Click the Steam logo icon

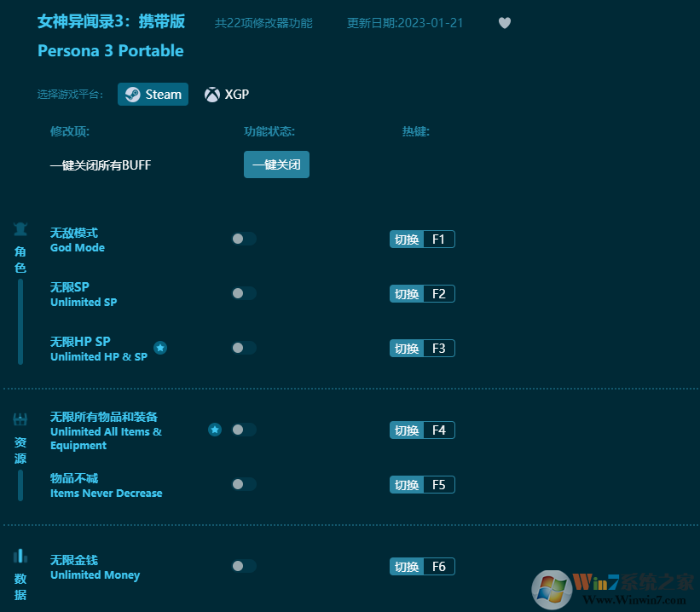[132, 95]
